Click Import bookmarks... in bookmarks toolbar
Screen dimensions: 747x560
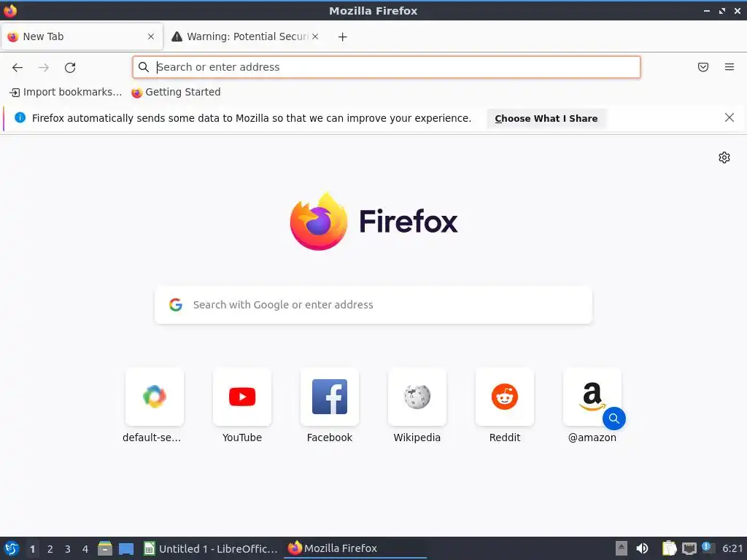[66, 92]
